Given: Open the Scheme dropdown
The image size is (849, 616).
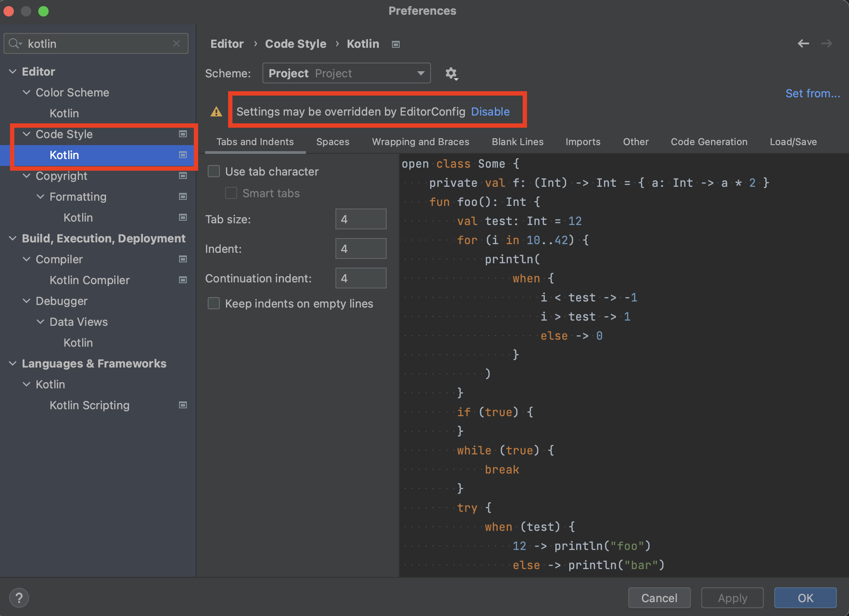Looking at the screenshot, I should coord(346,73).
